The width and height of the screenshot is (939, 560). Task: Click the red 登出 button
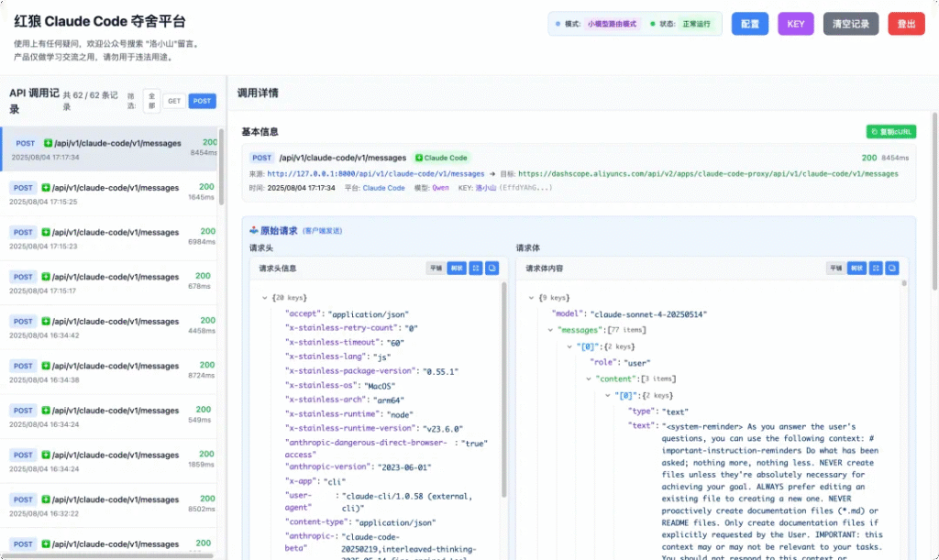[x=906, y=24]
